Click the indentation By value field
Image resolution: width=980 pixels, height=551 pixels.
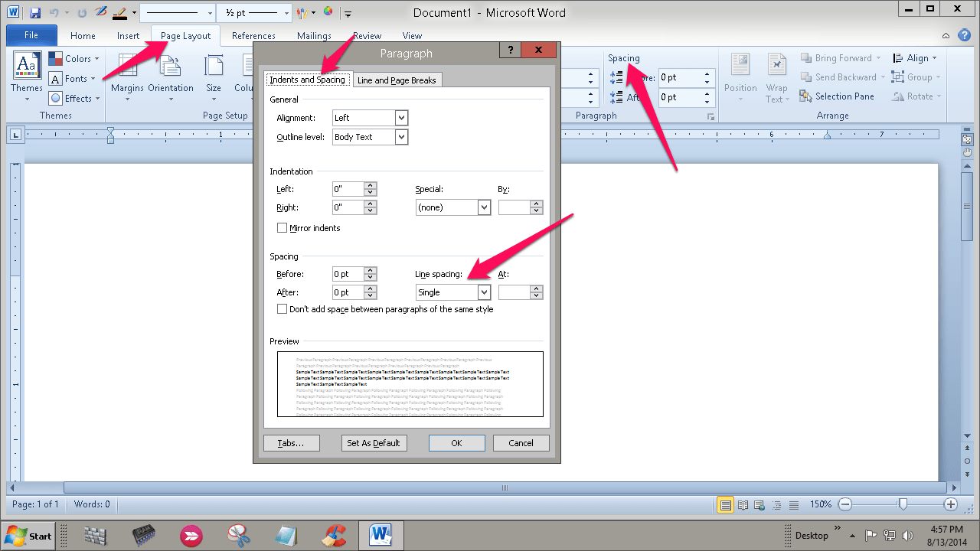click(514, 207)
